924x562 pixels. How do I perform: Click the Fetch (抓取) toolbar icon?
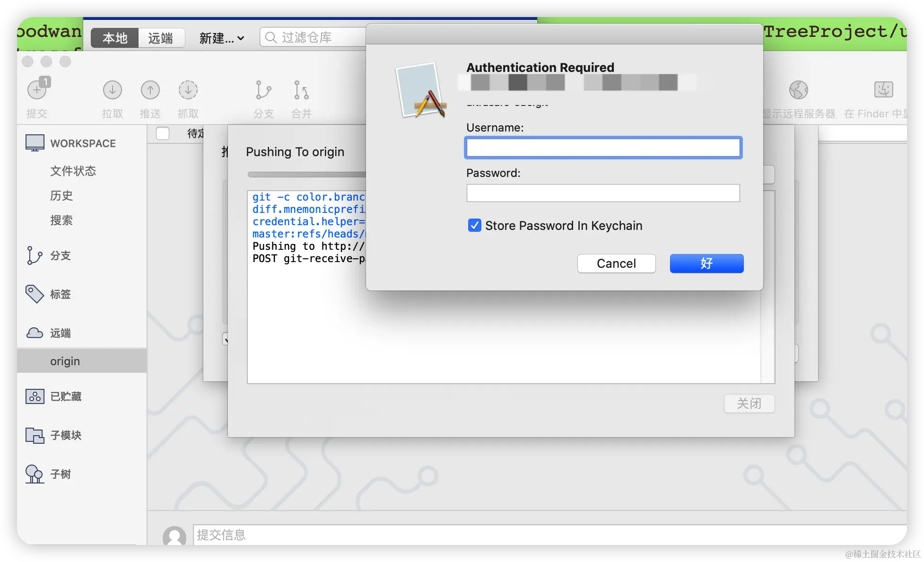(188, 90)
